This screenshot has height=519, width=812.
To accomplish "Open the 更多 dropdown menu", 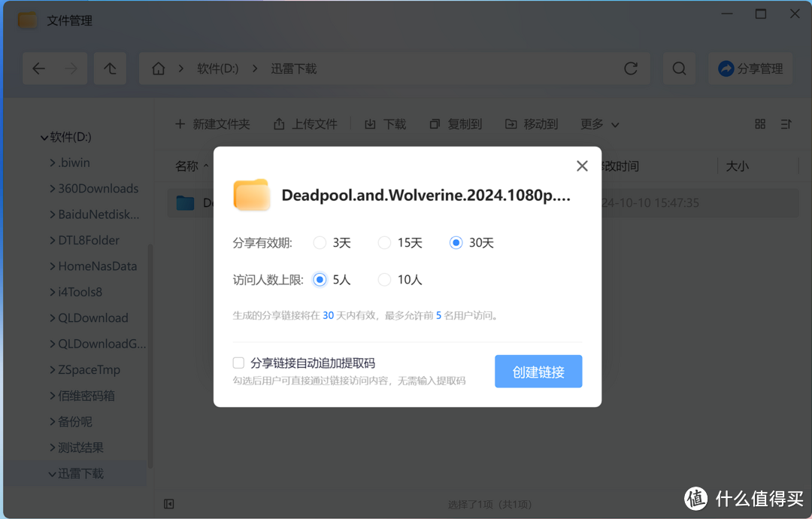I will 598,124.
